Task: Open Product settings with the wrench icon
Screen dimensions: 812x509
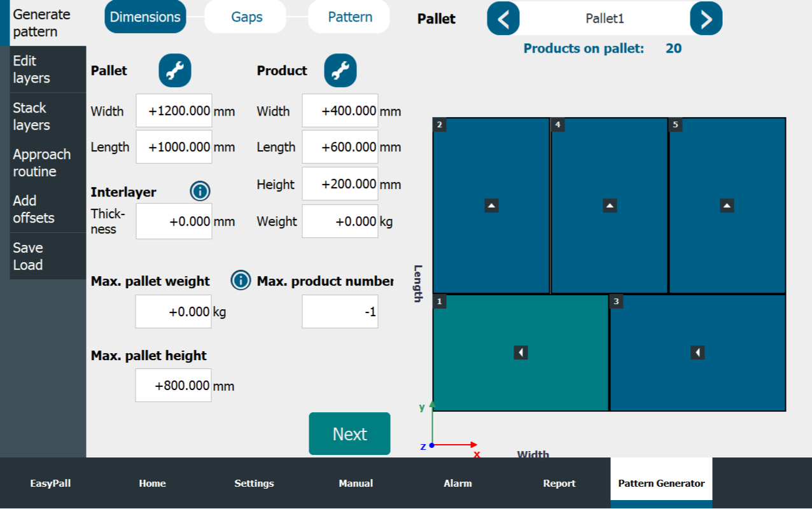Action: click(x=340, y=71)
